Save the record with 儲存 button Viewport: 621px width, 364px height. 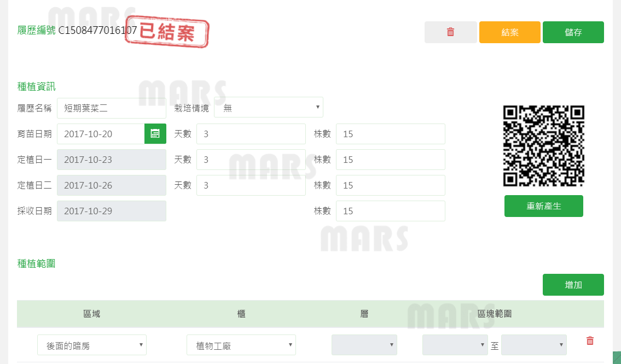click(x=573, y=32)
